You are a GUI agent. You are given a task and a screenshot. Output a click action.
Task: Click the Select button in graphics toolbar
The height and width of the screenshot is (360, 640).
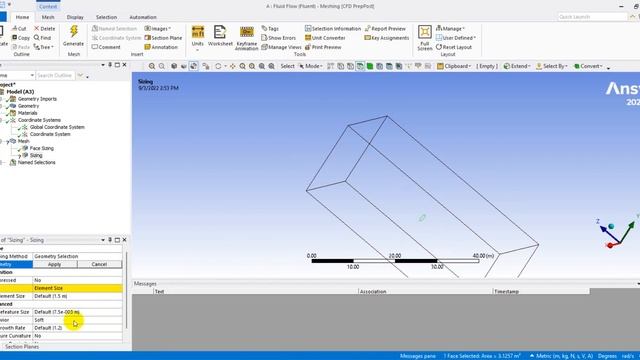click(x=287, y=66)
